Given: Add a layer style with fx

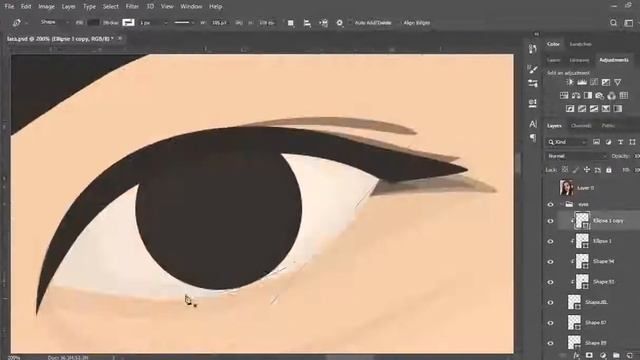Looking at the screenshot, I should pos(576,356).
